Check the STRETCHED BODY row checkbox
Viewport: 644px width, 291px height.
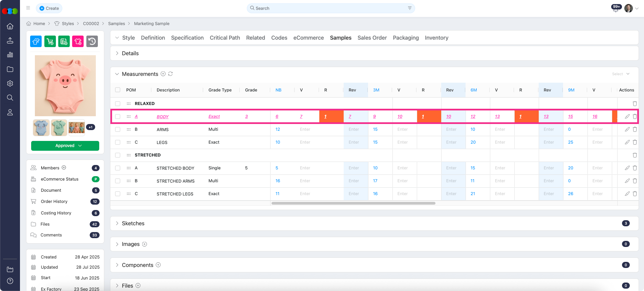click(x=118, y=168)
